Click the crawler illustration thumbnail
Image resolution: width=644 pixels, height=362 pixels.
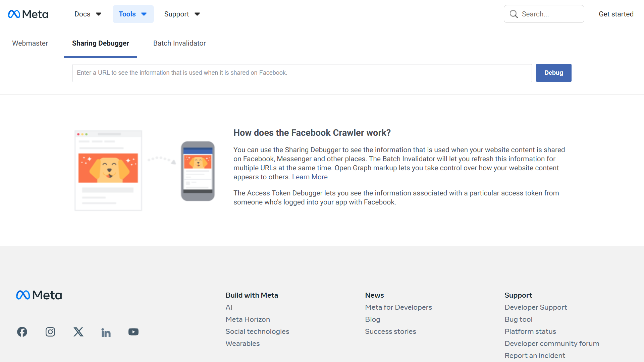[x=144, y=170]
